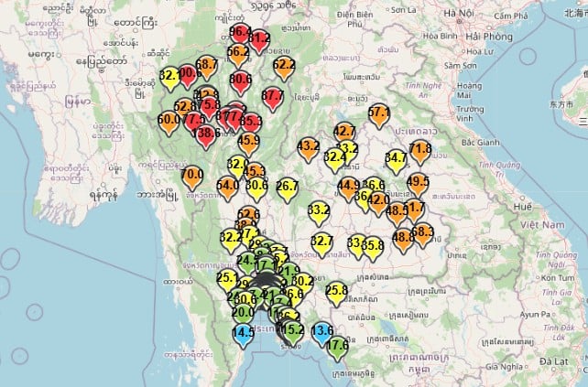Screen dimensions: 588x387
Task: Select the red 80.6 marker
Action: pyautogui.click(x=240, y=81)
